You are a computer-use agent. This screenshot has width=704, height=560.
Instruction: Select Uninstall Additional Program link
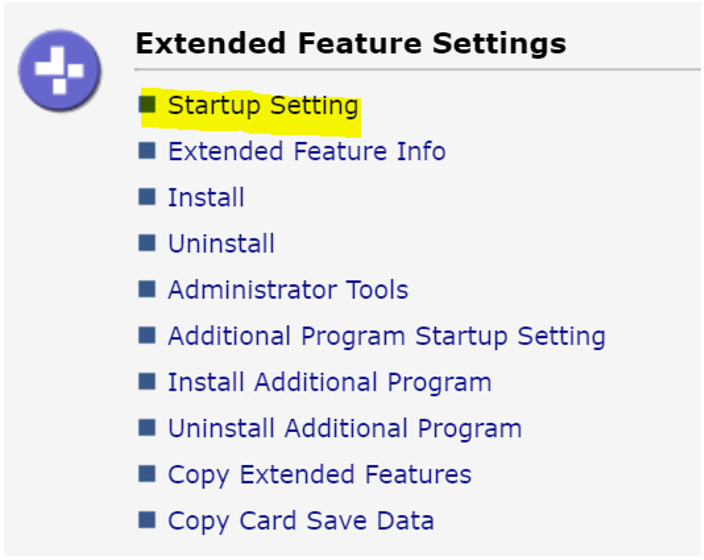tap(344, 428)
